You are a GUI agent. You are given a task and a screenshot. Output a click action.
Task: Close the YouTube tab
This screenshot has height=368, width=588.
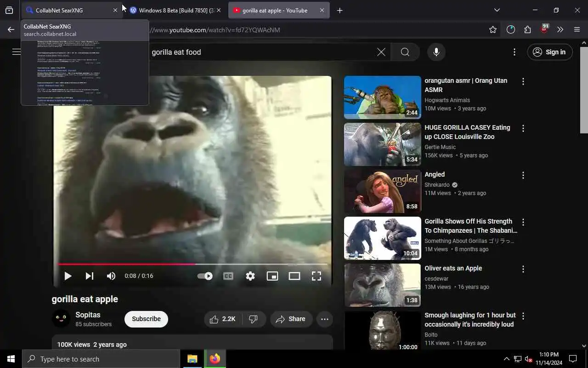pyautogui.click(x=322, y=10)
